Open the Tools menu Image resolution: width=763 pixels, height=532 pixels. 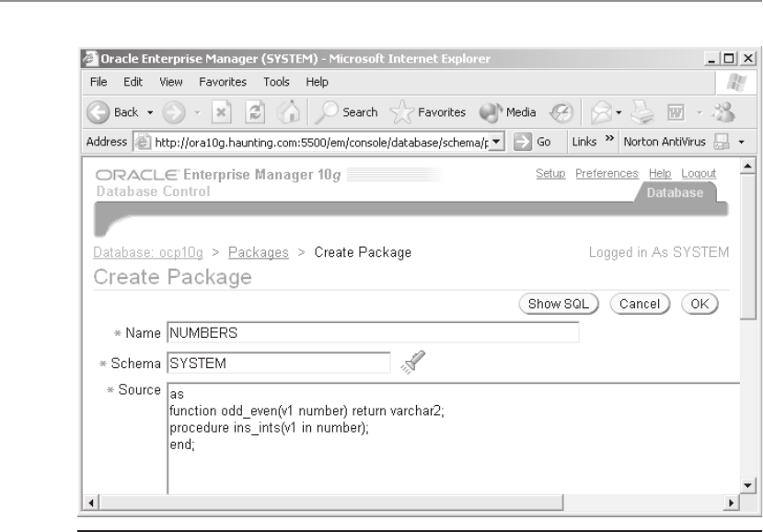(276, 82)
